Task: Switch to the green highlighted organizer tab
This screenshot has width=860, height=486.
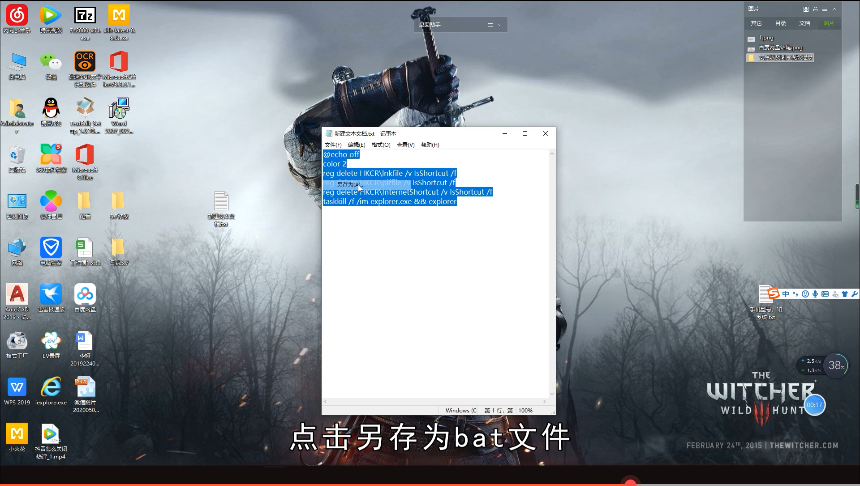Action: (x=828, y=24)
